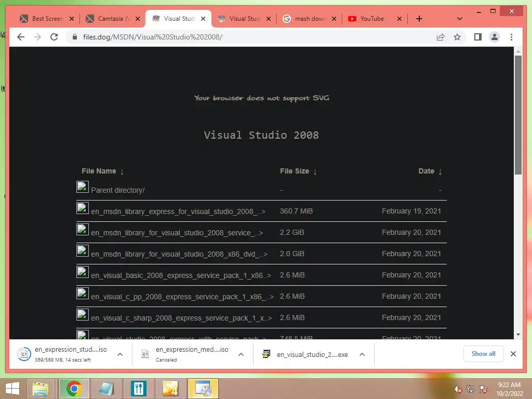Open en_msdn_library_for_visual_studio_2008_x86_dvd file
This screenshot has width=532, height=399.
tap(179, 254)
